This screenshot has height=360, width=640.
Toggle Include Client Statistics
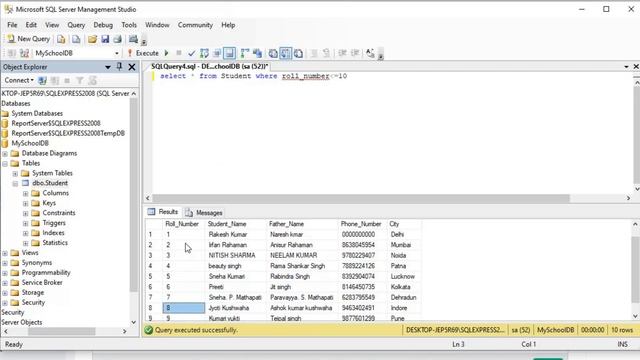click(x=257, y=53)
